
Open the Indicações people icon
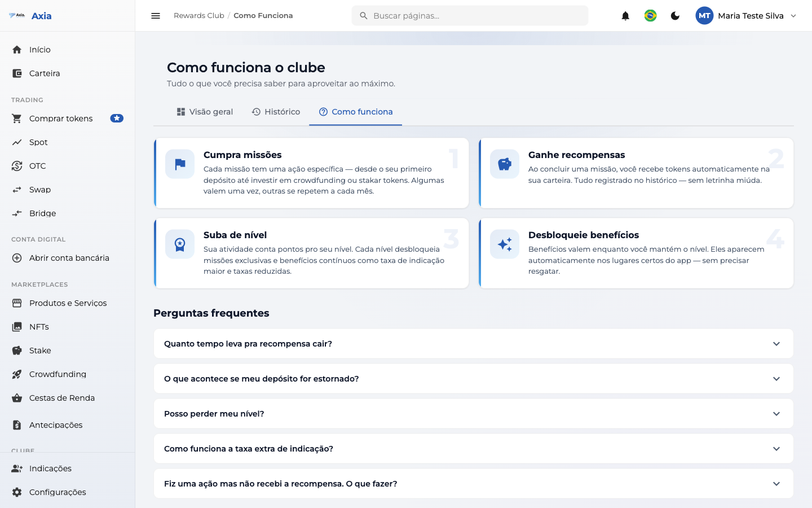(17, 468)
